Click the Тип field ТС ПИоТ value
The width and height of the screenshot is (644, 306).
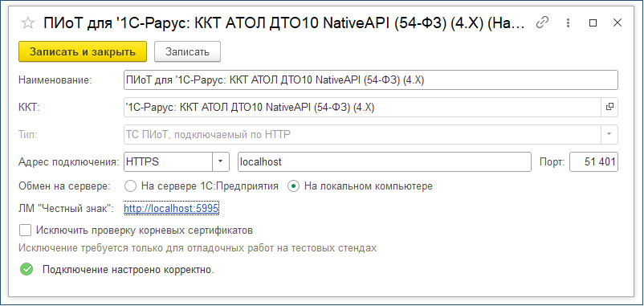[x=362, y=134]
